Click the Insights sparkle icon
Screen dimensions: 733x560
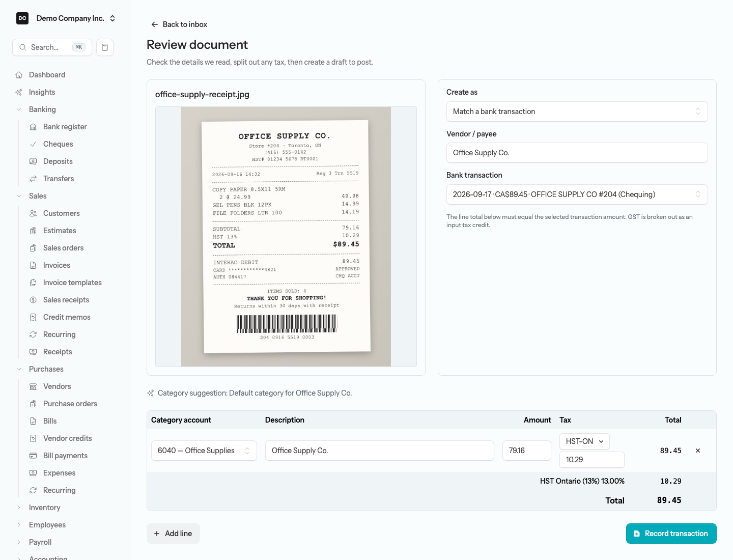point(19,92)
